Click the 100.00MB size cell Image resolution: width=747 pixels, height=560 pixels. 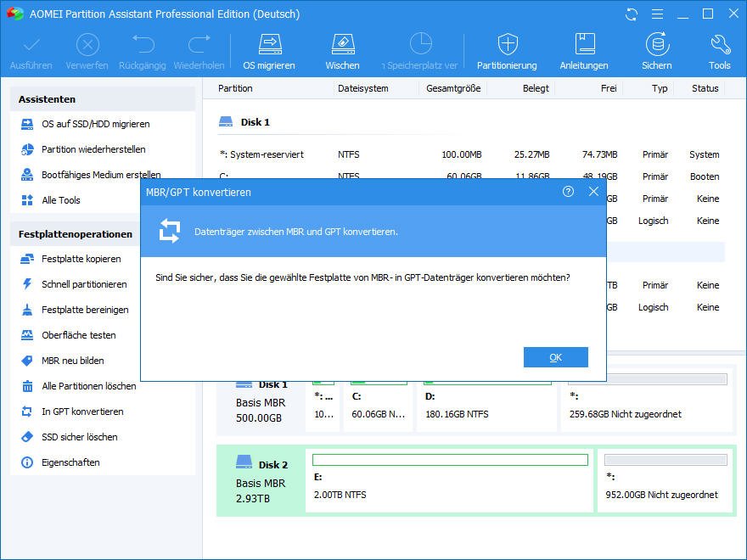point(462,154)
